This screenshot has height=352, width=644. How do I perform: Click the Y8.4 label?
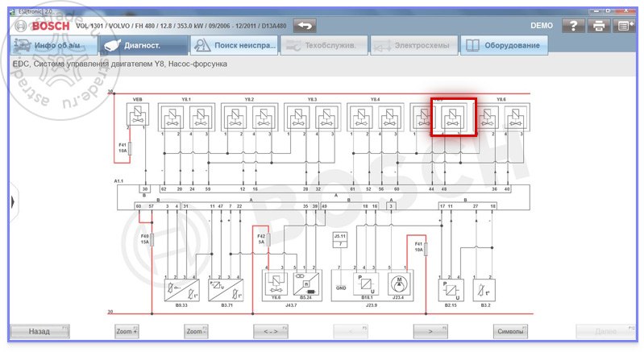pos(375,99)
